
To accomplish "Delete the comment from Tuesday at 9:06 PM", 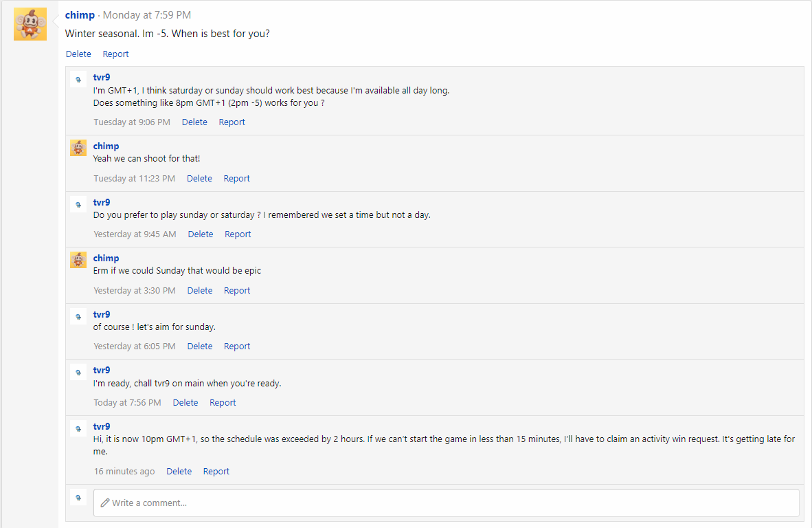I will coord(194,122).
